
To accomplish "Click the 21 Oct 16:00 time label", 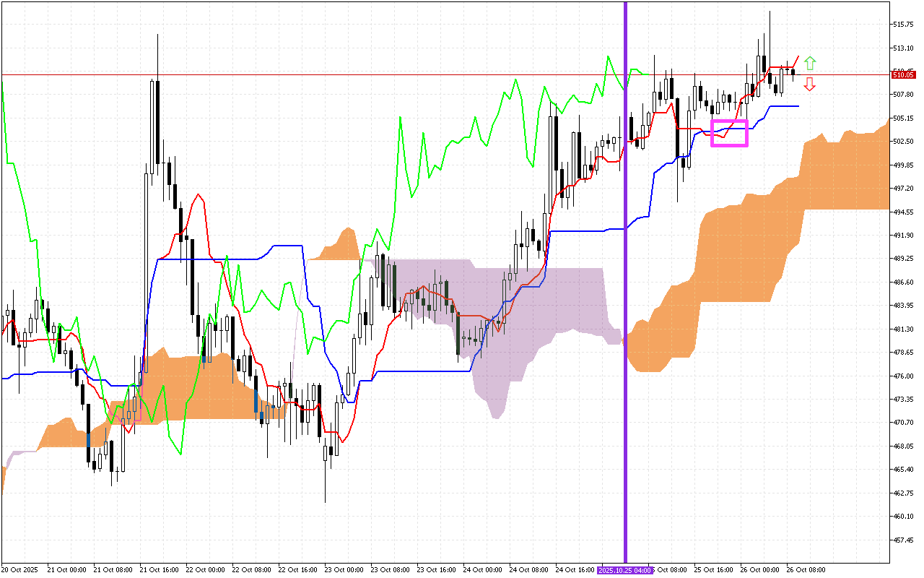I will pos(160,570).
